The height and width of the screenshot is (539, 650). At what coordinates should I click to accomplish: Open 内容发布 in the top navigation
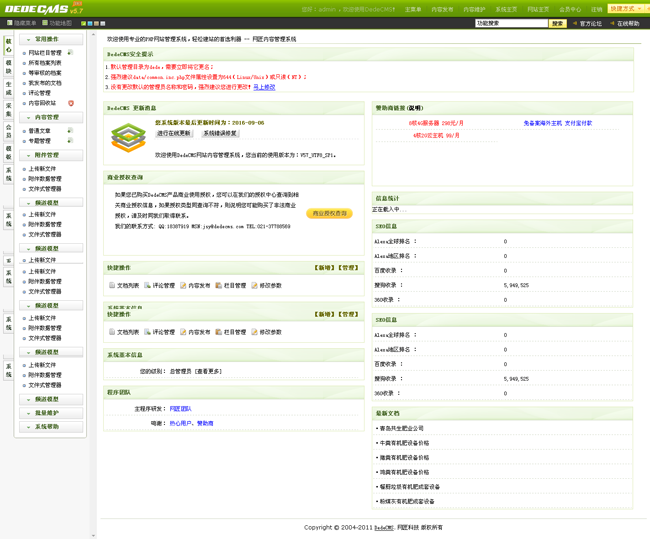[x=442, y=9]
